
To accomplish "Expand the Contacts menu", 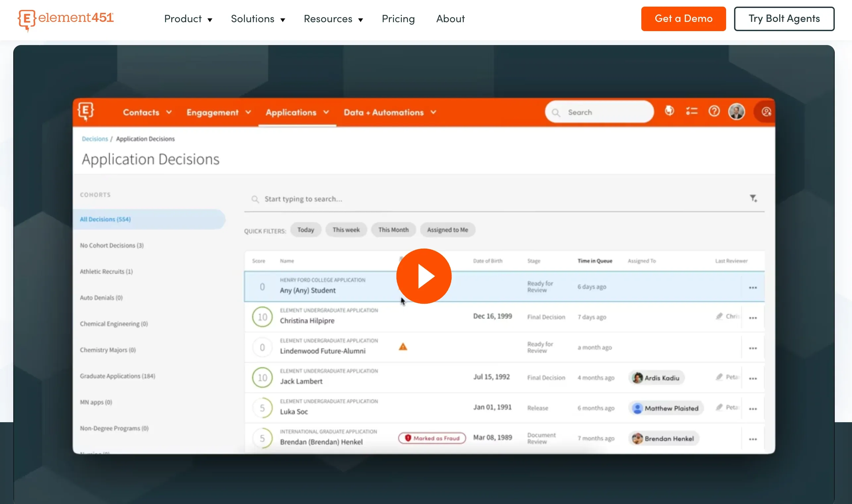I will [x=147, y=112].
